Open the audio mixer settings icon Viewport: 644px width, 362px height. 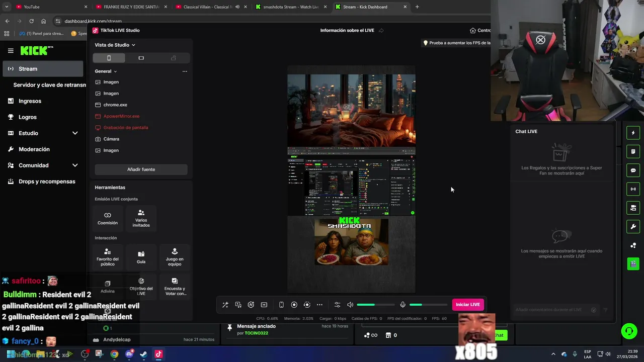tap(337, 305)
